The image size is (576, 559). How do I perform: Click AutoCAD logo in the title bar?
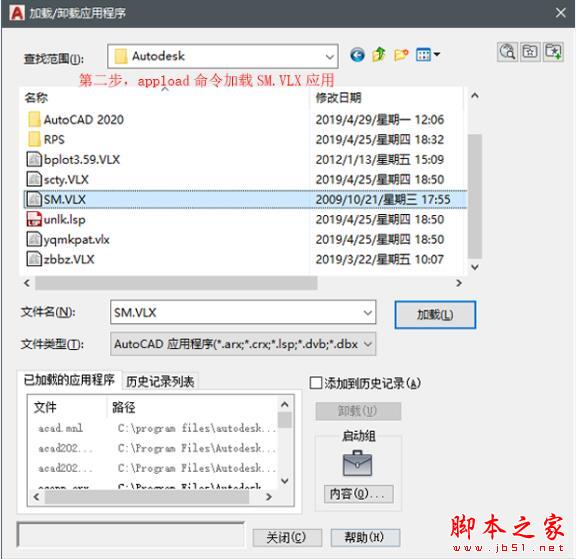tap(17, 13)
